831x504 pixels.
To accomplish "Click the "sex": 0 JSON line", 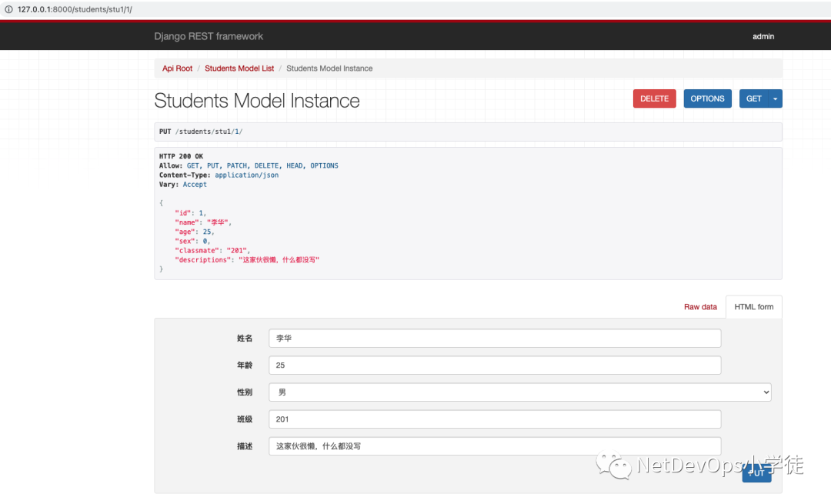I will [192, 241].
